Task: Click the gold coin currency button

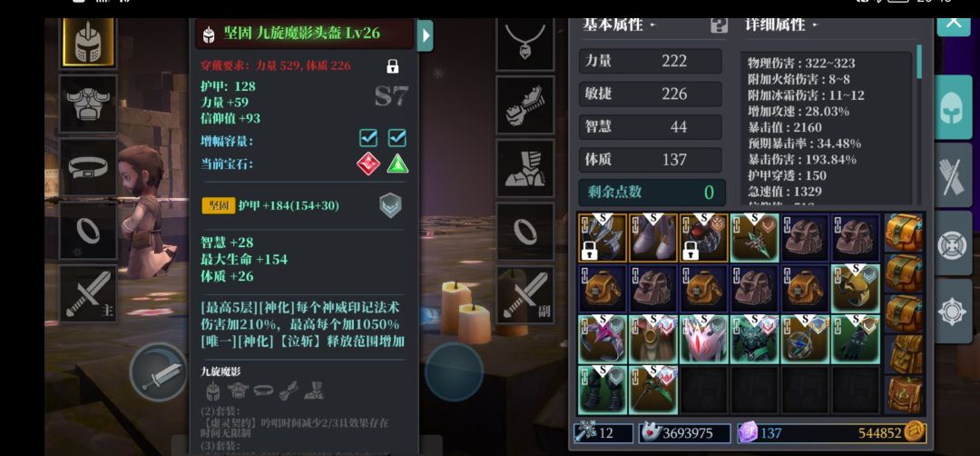Action: (x=916, y=432)
